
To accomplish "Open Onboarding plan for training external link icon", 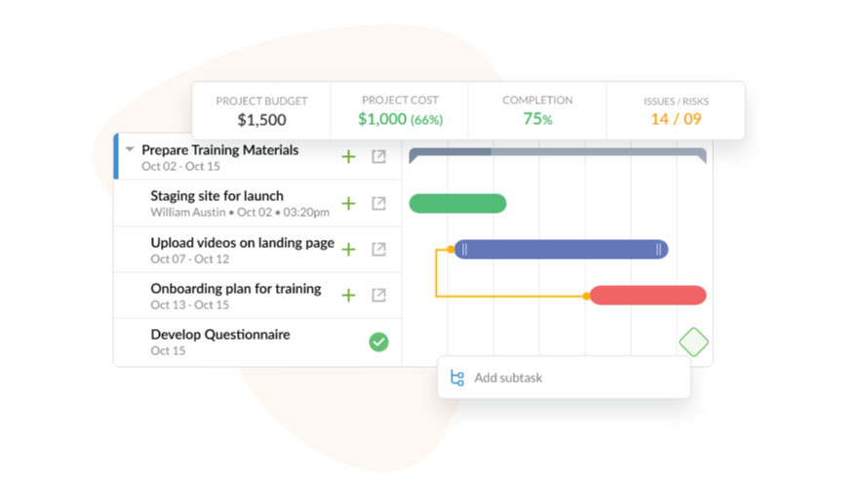I will tap(378, 296).
